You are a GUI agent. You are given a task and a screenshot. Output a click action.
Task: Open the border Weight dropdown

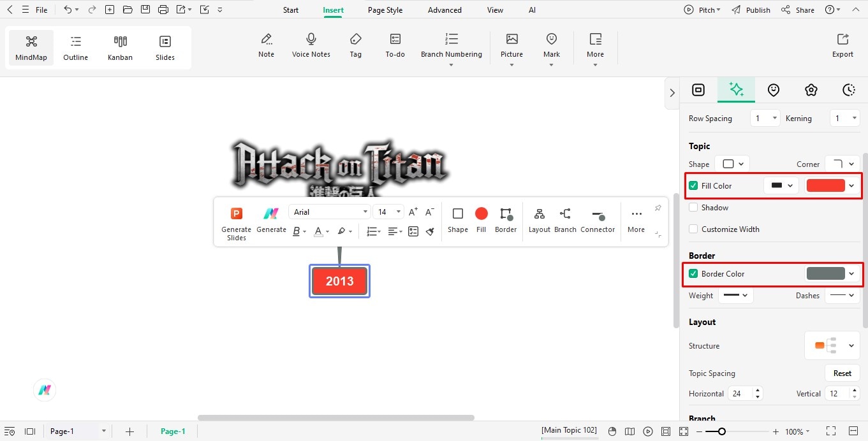[x=736, y=296]
